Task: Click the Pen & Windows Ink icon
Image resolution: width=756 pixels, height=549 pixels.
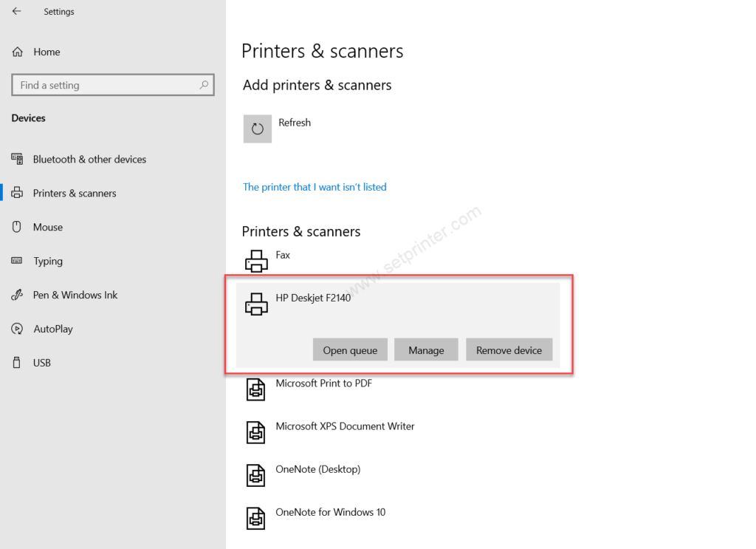Action: point(17,295)
